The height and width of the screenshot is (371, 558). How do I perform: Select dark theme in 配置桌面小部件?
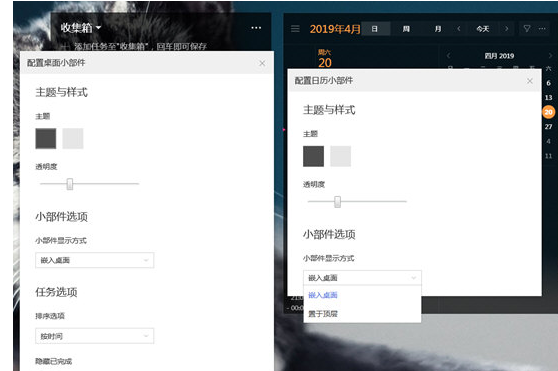[x=46, y=138]
